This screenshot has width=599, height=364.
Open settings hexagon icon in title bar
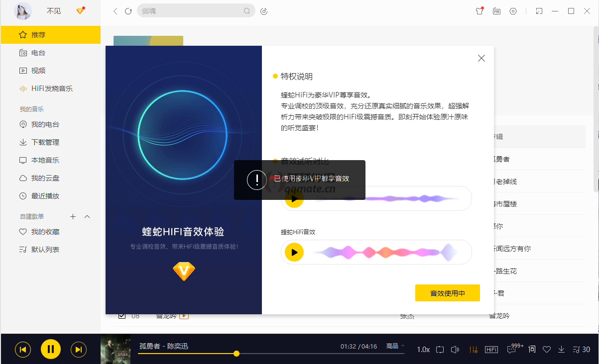click(513, 11)
